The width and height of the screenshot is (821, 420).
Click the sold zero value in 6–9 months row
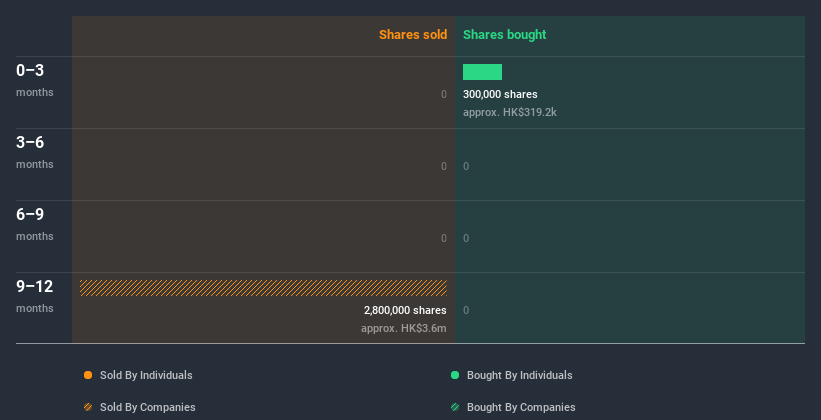point(444,238)
